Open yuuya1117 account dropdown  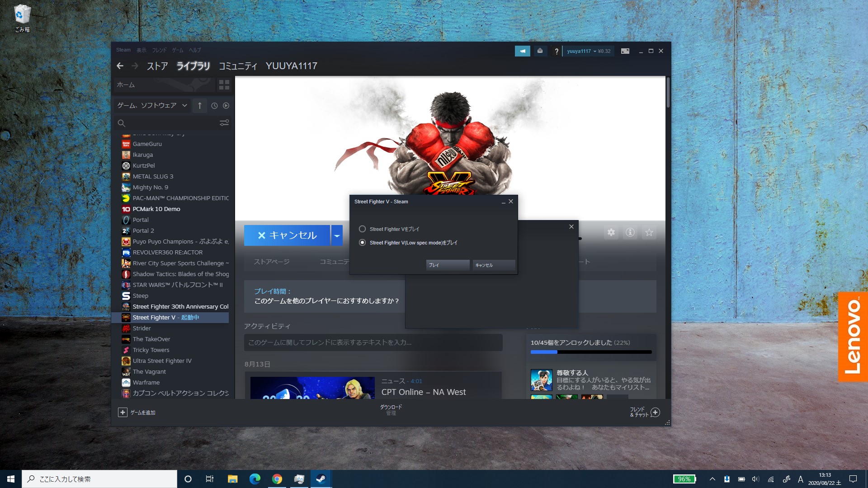point(589,51)
